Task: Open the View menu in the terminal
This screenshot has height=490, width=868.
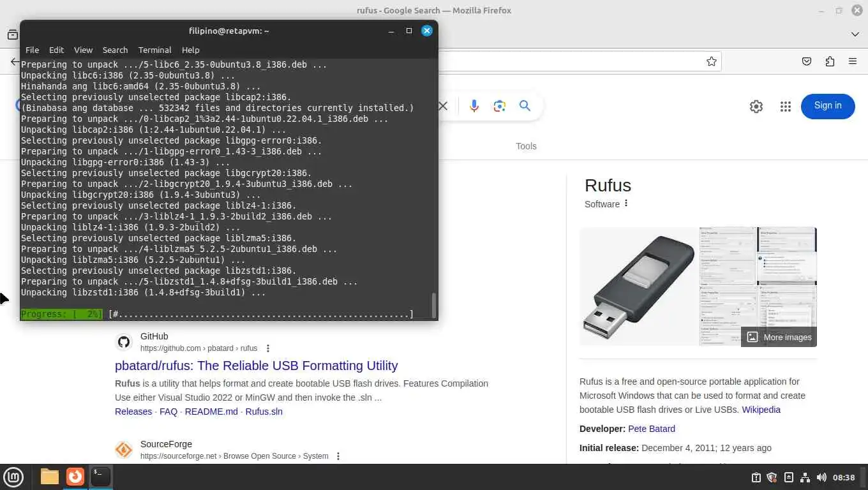Action: pos(83,50)
